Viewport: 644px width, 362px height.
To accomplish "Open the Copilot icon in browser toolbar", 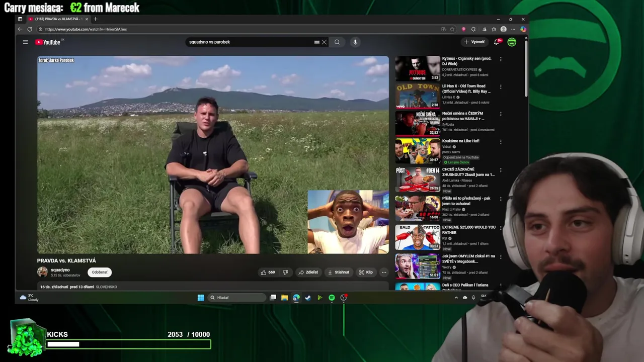I will point(523,29).
